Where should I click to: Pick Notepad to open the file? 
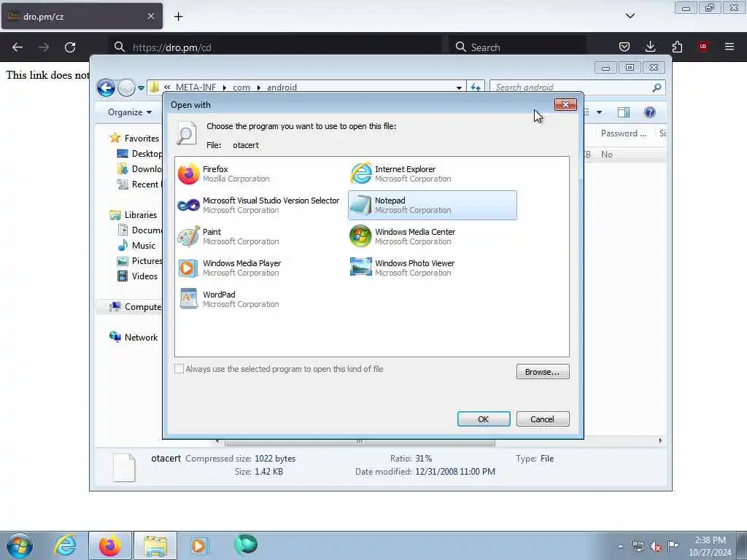432,205
